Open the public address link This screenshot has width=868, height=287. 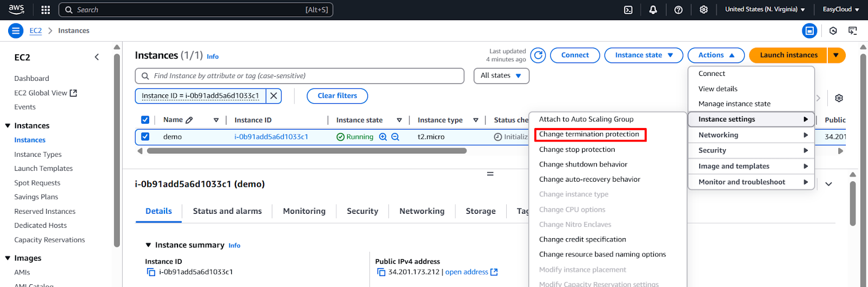471,272
